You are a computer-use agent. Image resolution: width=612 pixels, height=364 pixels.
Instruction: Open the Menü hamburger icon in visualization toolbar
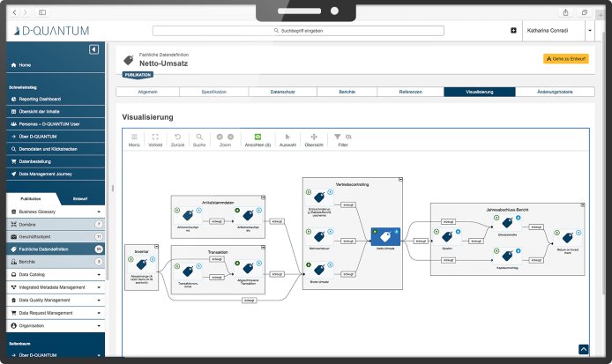[x=134, y=137]
